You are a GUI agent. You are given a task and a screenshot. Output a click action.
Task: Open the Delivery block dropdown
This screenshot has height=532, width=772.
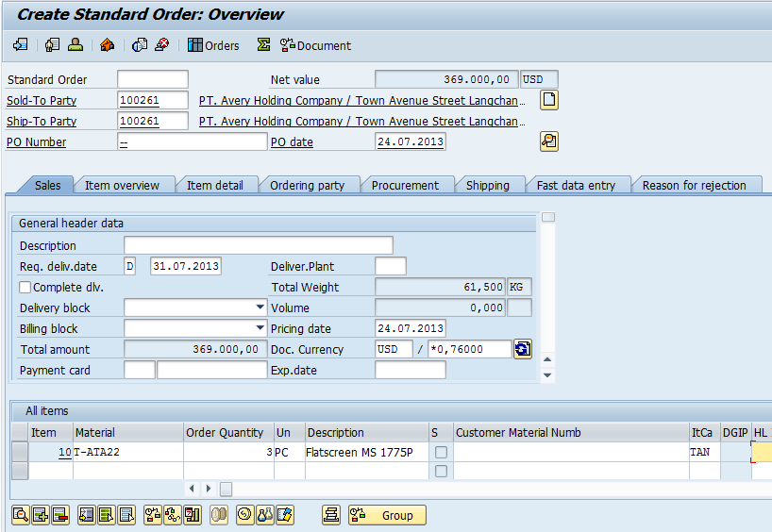[260, 308]
